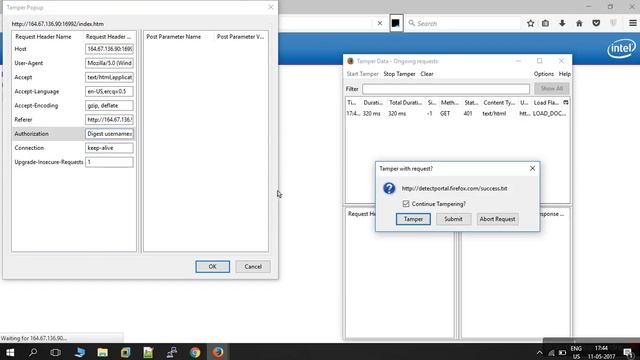Uncheck the Continue Tampering checkbox

(x=406, y=204)
